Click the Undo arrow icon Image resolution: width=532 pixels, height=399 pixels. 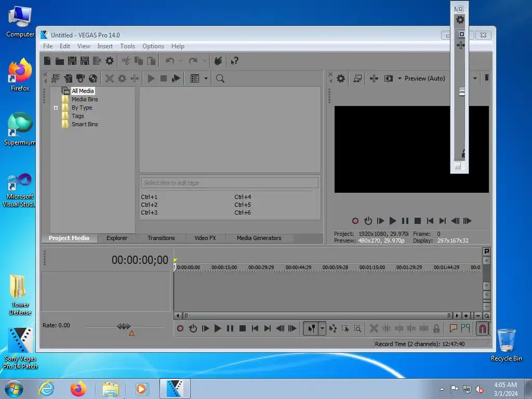170,61
